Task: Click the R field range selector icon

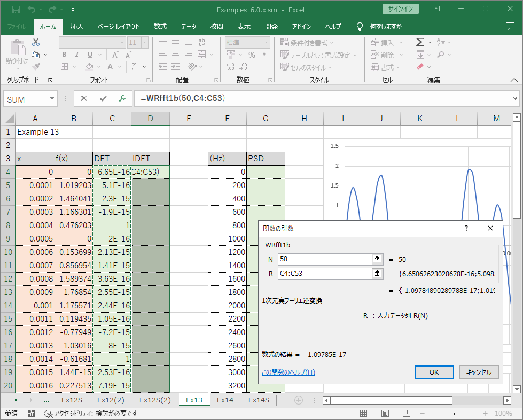Action: click(378, 274)
